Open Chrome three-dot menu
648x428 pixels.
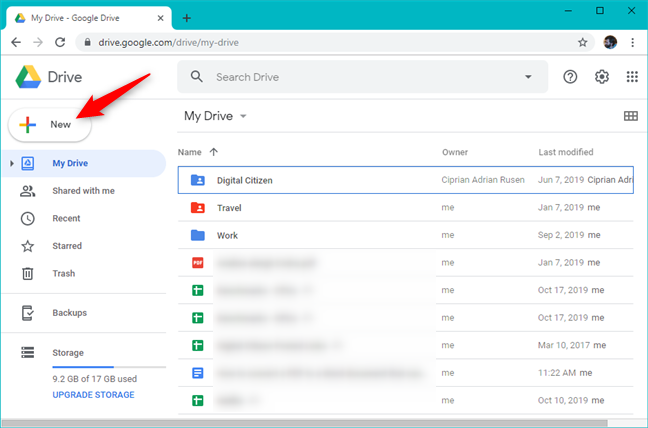pyautogui.click(x=632, y=42)
